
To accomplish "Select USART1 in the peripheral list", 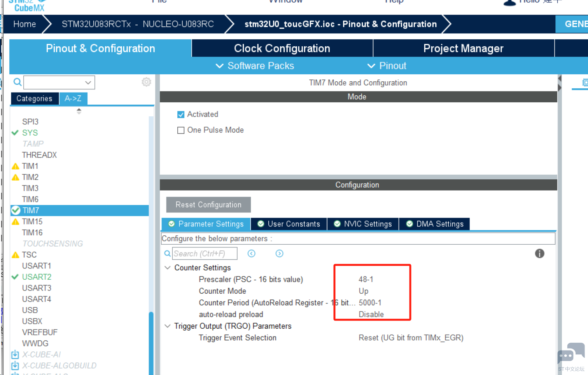I will click(x=37, y=266).
